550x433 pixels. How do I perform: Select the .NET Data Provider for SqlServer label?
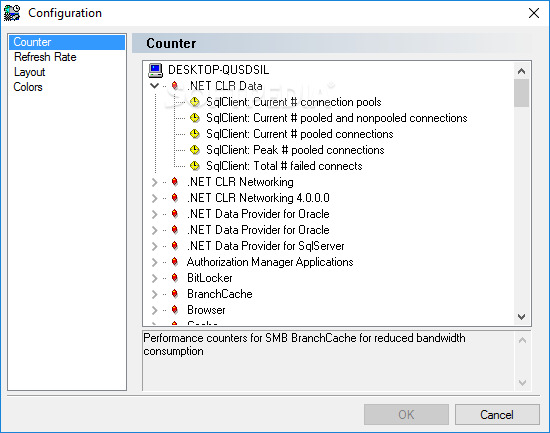(266, 246)
